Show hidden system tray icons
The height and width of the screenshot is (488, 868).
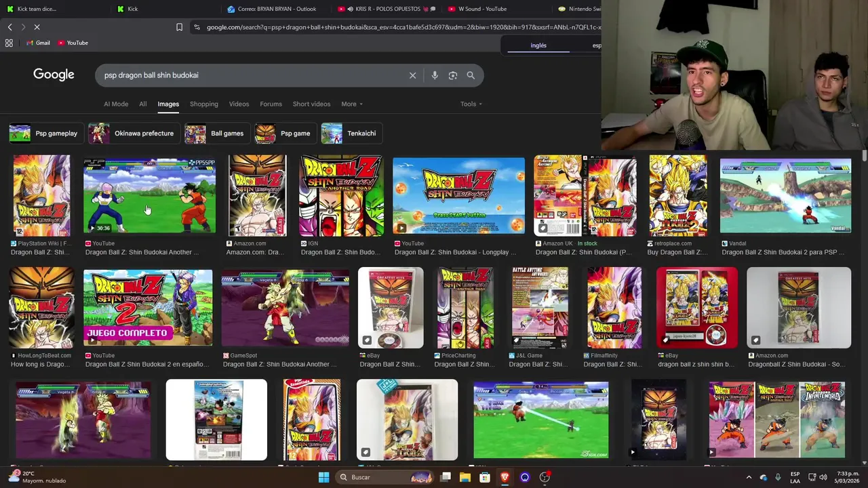click(x=749, y=477)
